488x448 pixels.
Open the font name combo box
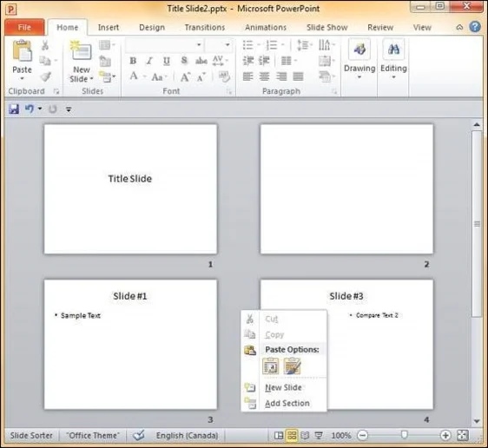click(165, 45)
